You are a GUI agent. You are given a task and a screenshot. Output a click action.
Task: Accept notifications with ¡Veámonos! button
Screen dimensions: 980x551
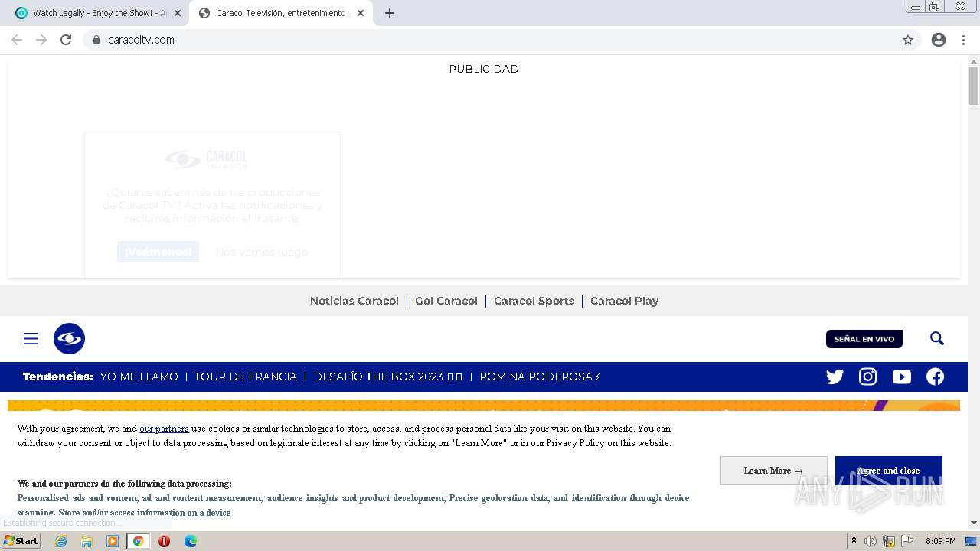[x=158, y=252]
